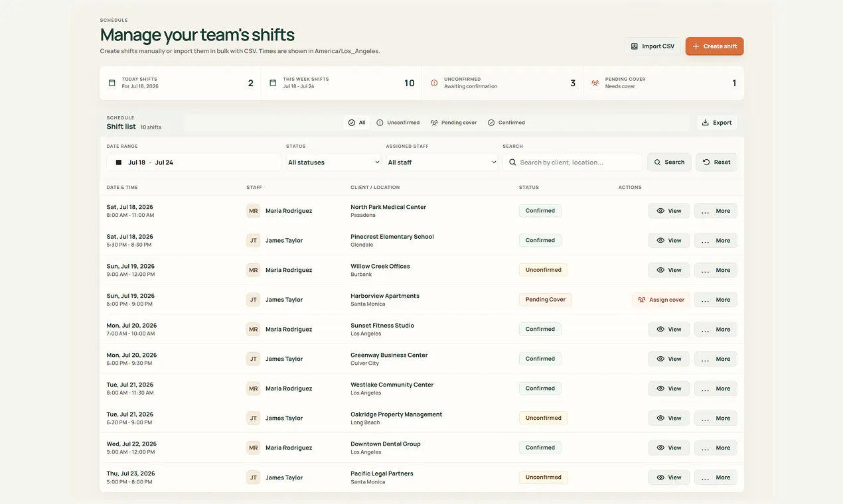Click the people icon in Pending Cover card

[x=595, y=83]
